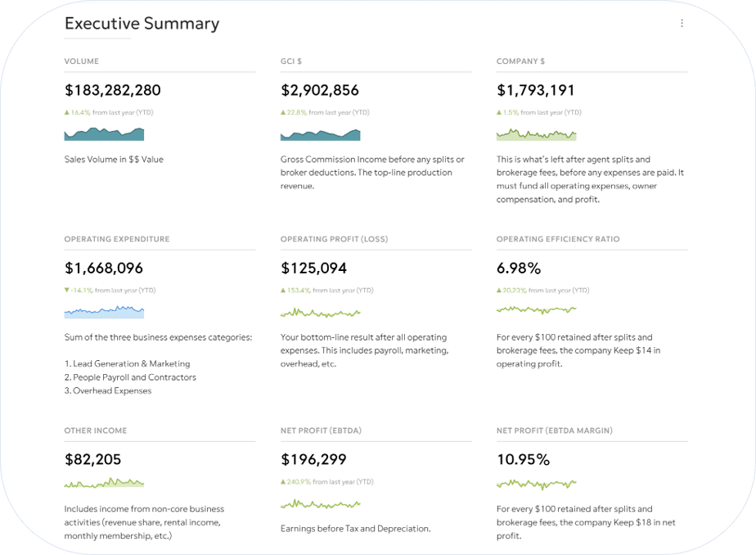Click the trend arrow next to 153.4% indicator
The height and width of the screenshot is (555, 756).
(x=283, y=290)
